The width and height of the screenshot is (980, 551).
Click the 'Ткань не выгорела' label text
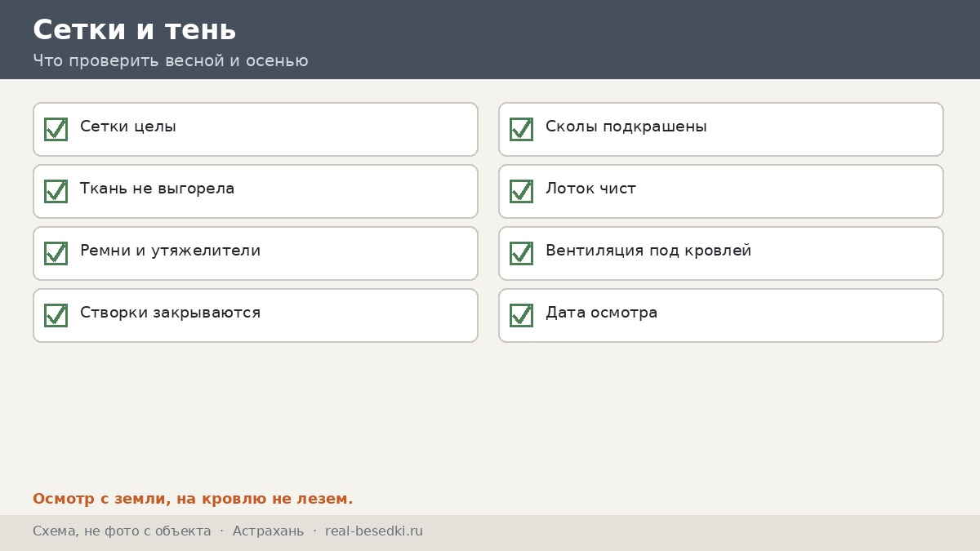point(157,189)
